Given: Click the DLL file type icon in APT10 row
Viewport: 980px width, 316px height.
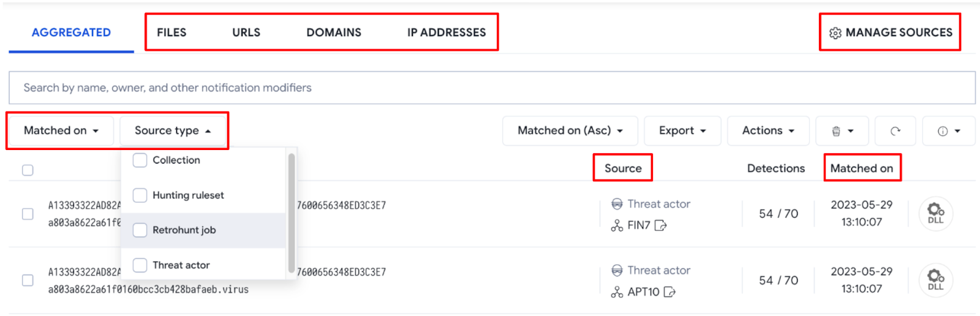Looking at the screenshot, I should [x=936, y=280].
